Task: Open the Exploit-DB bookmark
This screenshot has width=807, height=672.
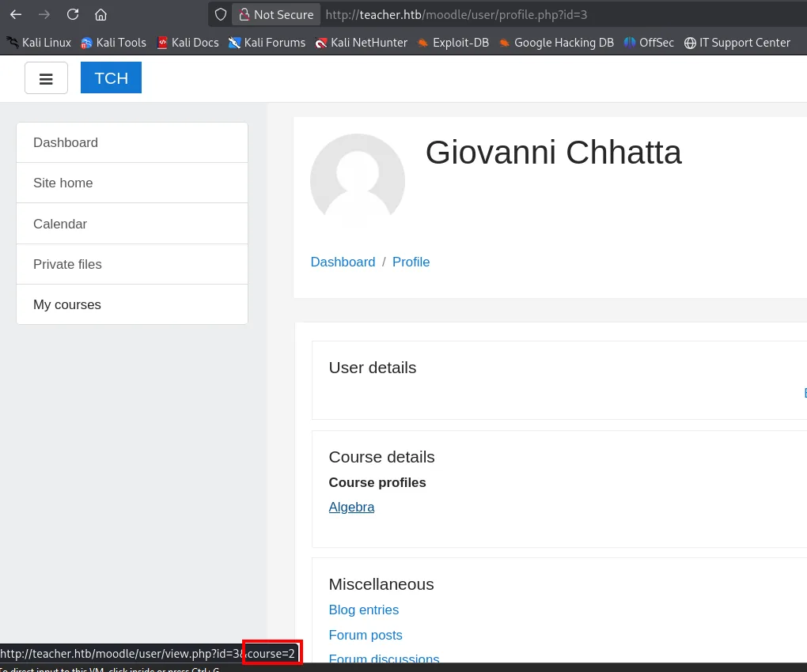Action: click(x=453, y=43)
